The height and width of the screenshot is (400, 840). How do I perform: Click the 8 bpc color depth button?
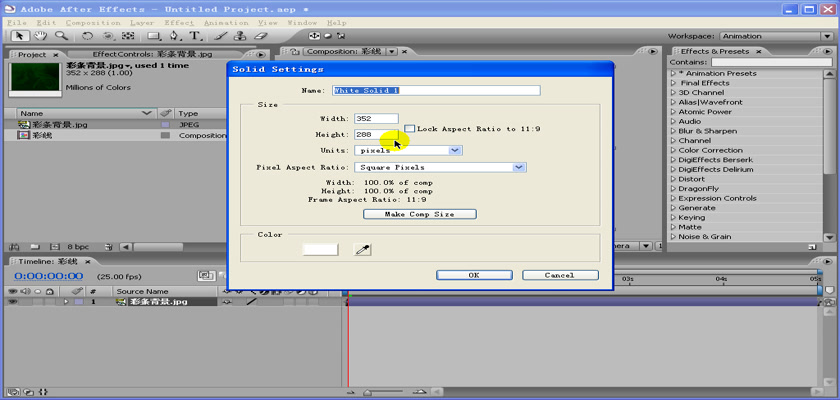pos(78,247)
